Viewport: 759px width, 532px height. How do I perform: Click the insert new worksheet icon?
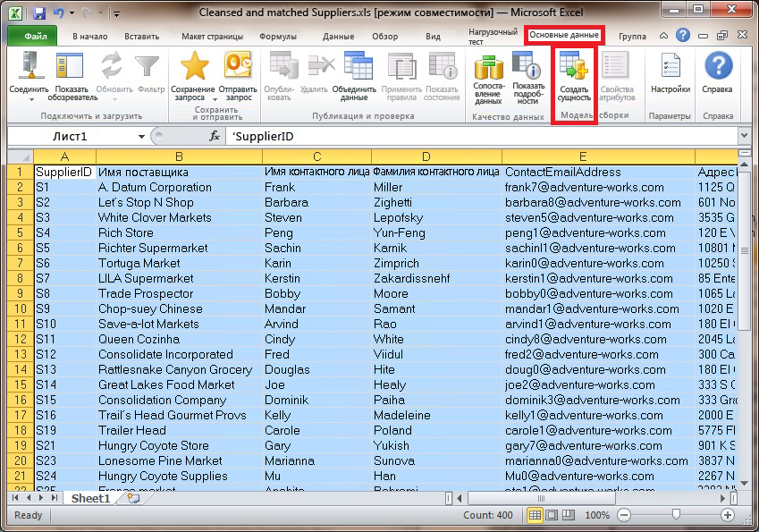[x=132, y=498]
